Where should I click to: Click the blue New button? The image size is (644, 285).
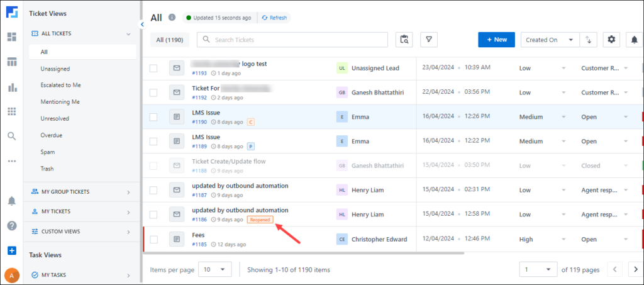point(496,40)
